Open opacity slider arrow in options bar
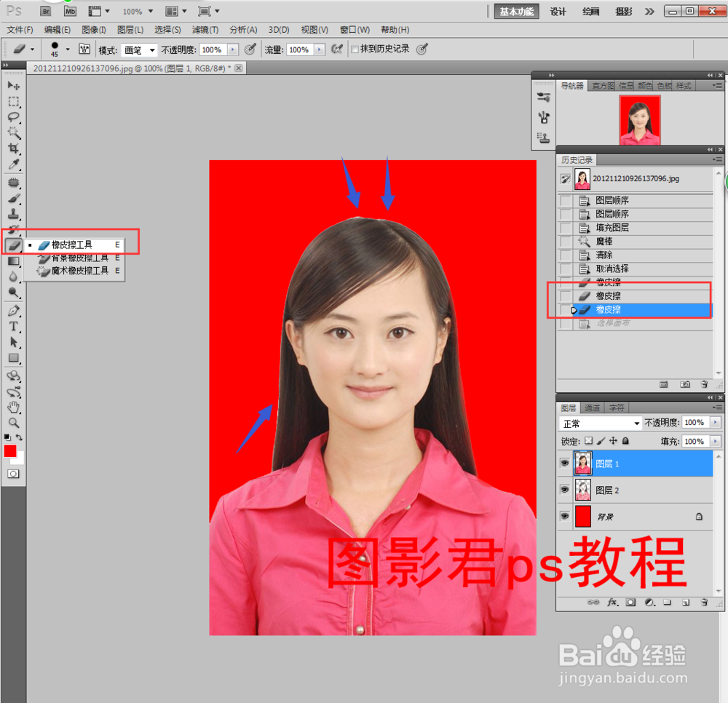Image resolution: width=728 pixels, height=703 pixels. point(233,49)
